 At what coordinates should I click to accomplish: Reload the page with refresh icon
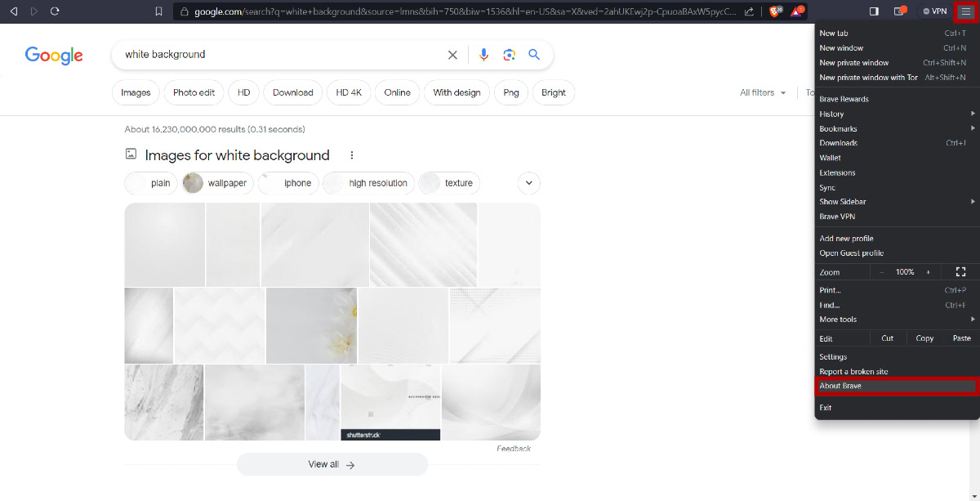point(55,11)
